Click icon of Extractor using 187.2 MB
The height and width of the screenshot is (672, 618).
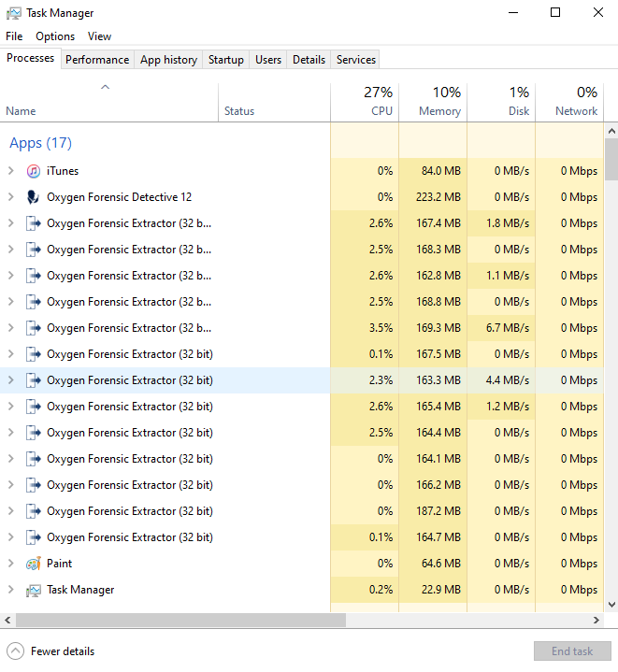(x=34, y=511)
